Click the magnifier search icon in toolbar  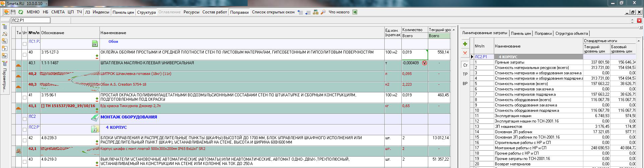click(323, 12)
